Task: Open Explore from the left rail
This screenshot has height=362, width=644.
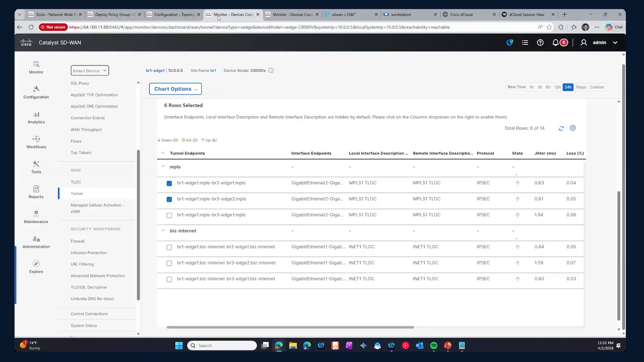Action: pyautogui.click(x=36, y=267)
